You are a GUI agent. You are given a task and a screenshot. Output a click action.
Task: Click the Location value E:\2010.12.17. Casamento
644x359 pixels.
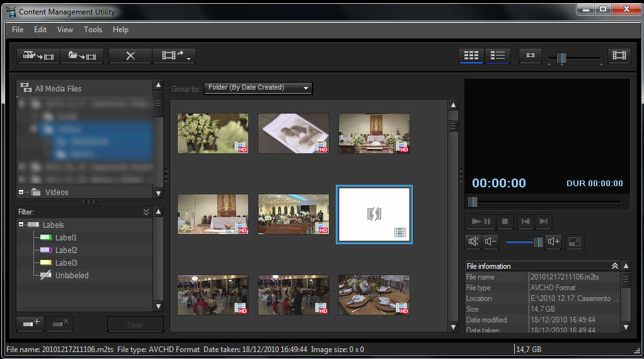click(574, 298)
